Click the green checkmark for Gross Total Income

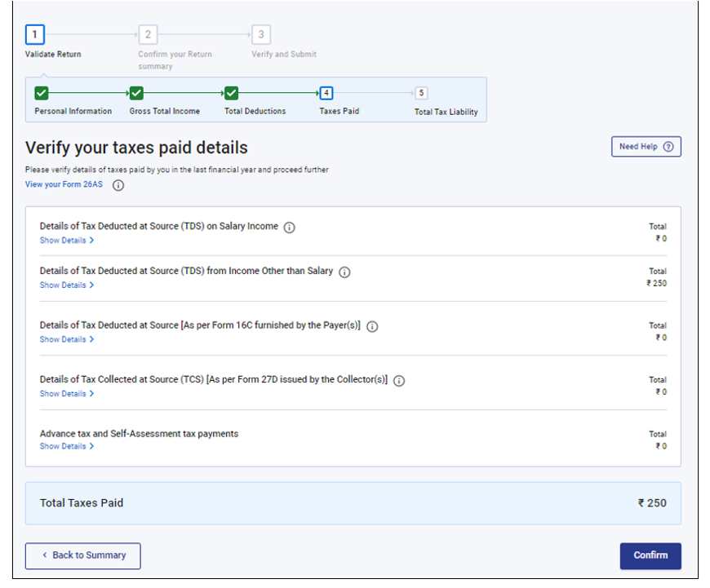pos(137,93)
